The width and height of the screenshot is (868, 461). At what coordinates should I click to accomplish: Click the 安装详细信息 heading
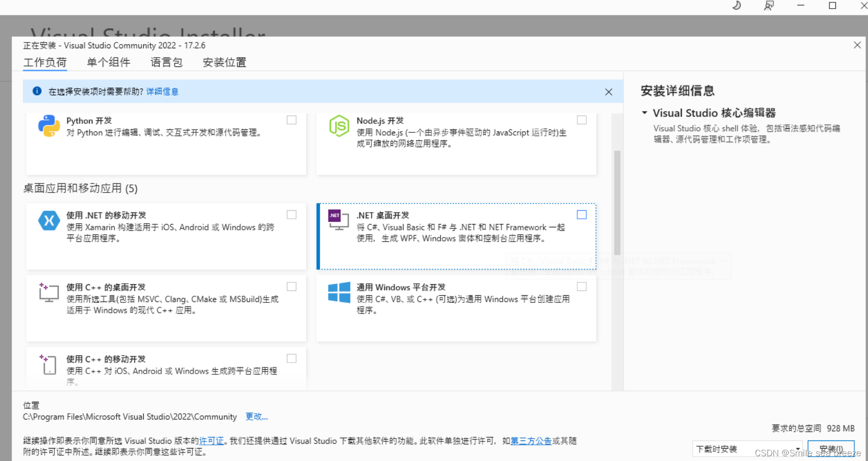pyautogui.click(x=677, y=90)
